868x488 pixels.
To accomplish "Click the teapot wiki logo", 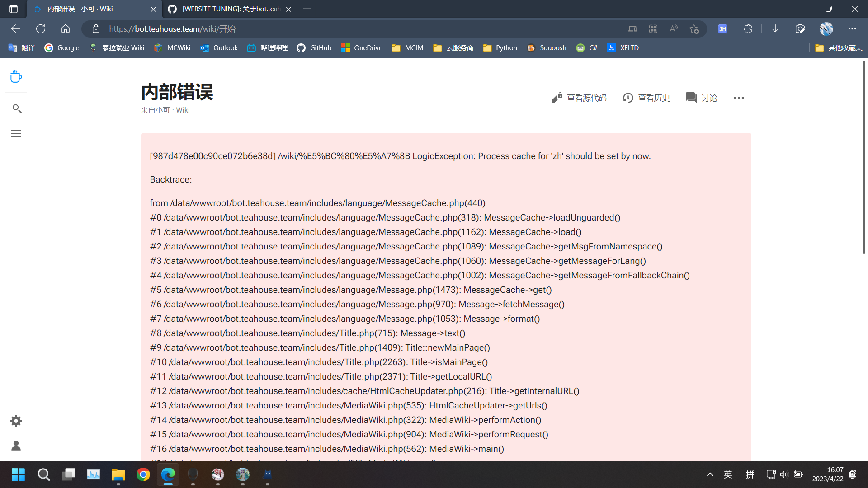I will coord(16,76).
